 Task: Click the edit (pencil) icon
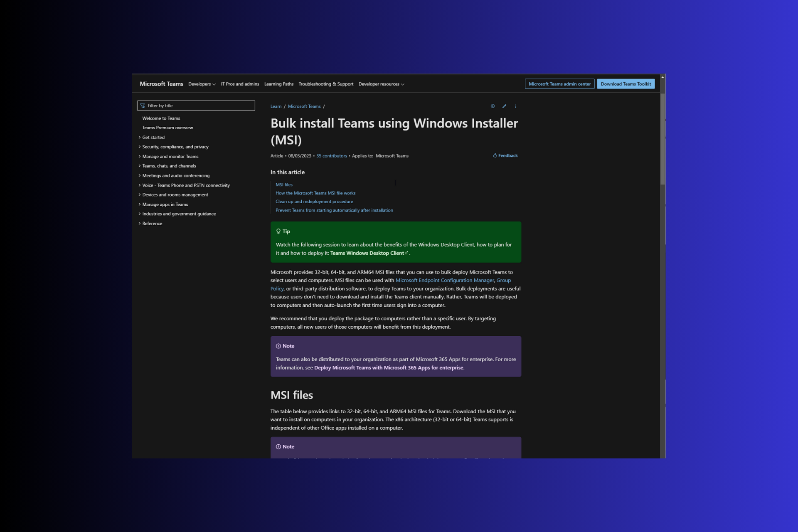[504, 106]
